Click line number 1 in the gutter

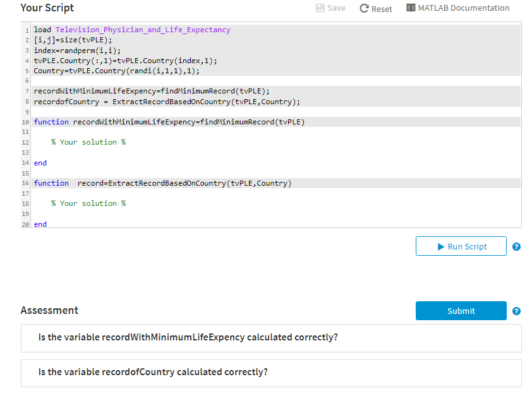pos(27,30)
